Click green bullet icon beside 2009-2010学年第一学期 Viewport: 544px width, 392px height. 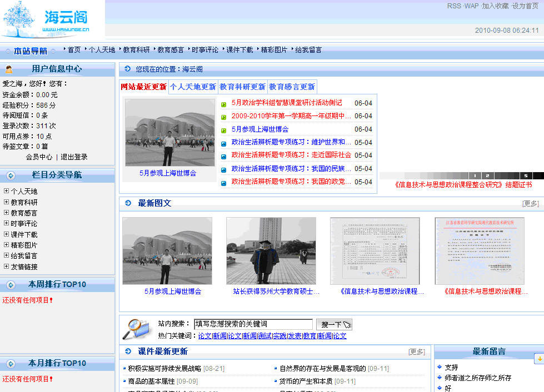point(224,118)
